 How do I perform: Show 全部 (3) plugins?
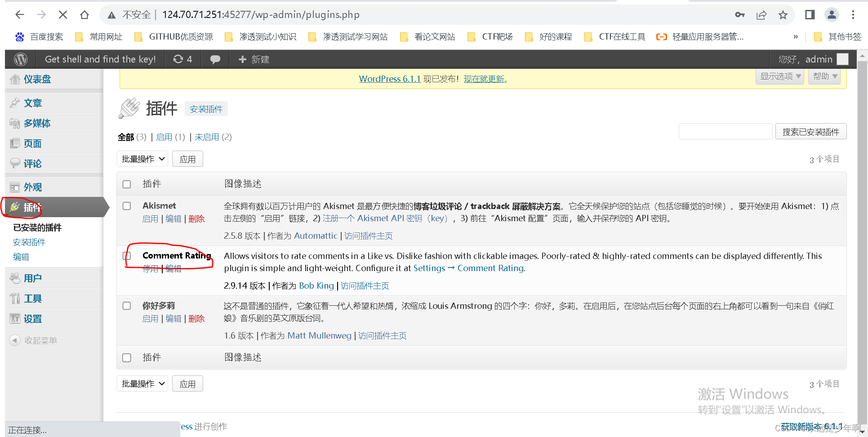132,137
